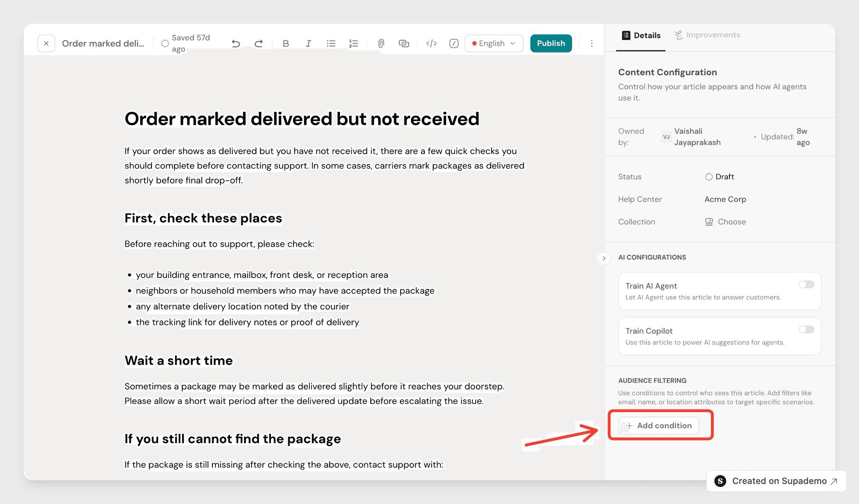The image size is (859, 504).
Task: Click the Add condition button
Action: 659,425
